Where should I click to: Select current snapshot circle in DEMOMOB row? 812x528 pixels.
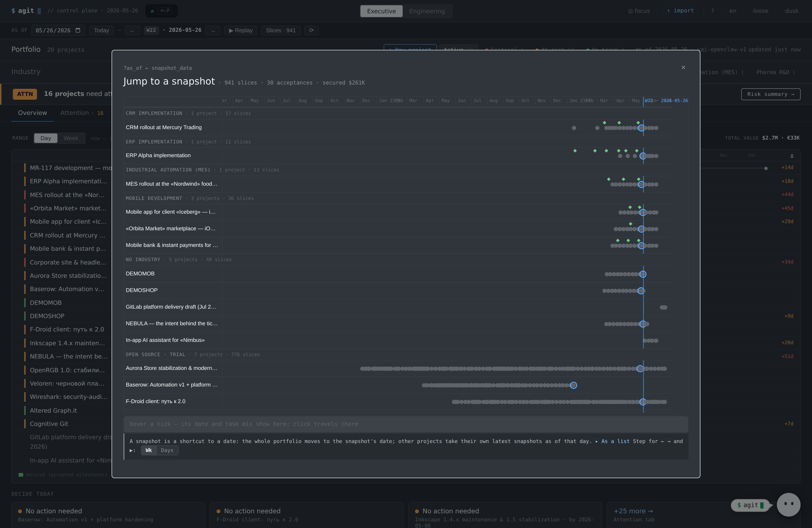click(643, 274)
